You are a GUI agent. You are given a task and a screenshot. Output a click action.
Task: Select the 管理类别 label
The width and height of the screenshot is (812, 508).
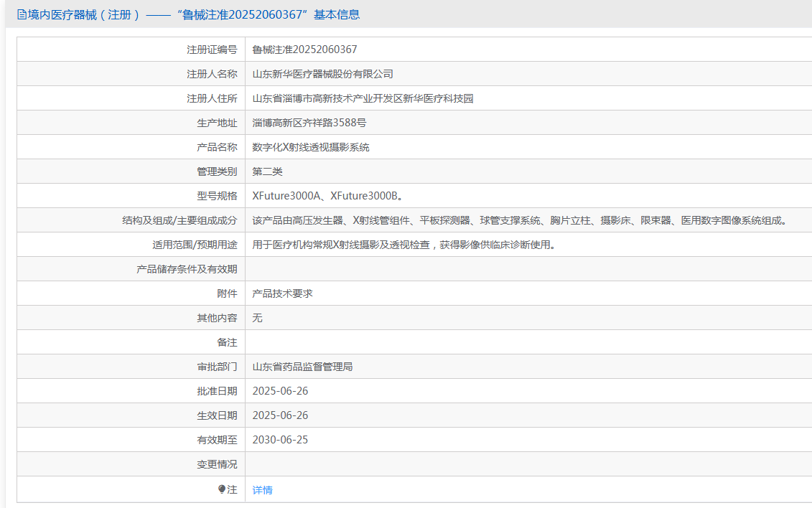click(x=217, y=171)
